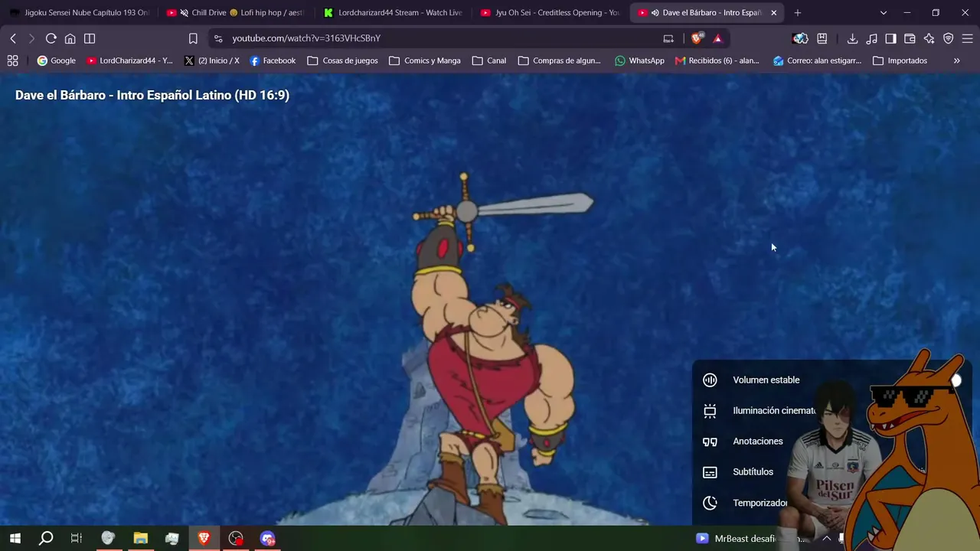The height and width of the screenshot is (551, 980).
Task: Expand the Importados bookmark folder
Action: coord(900,60)
